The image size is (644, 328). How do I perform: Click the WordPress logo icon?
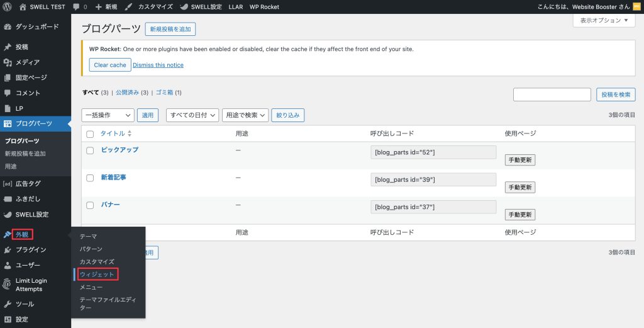[x=8, y=7]
